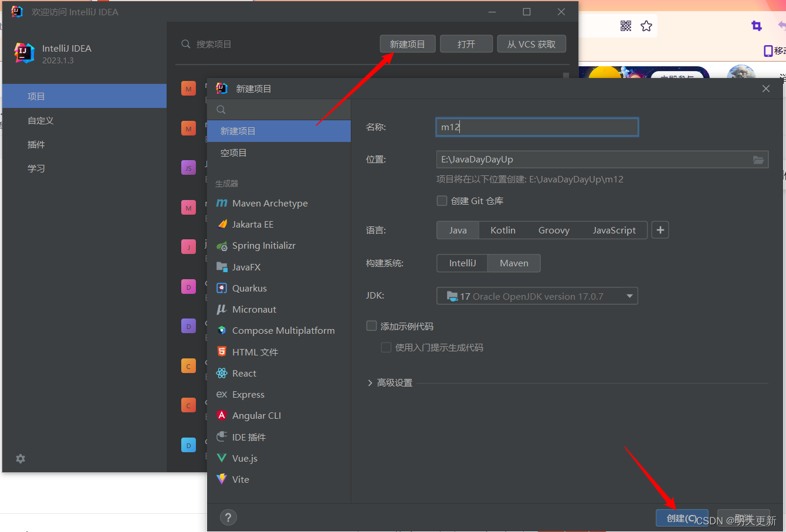
Task: Open the 学习 tab in welcome window
Action: pos(84,168)
